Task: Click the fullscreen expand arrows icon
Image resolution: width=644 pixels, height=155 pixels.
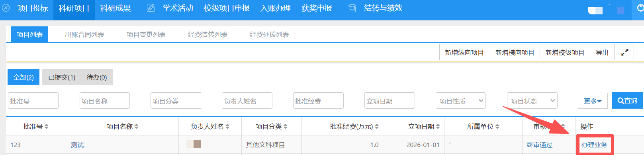Action: pyautogui.click(x=625, y=52)
